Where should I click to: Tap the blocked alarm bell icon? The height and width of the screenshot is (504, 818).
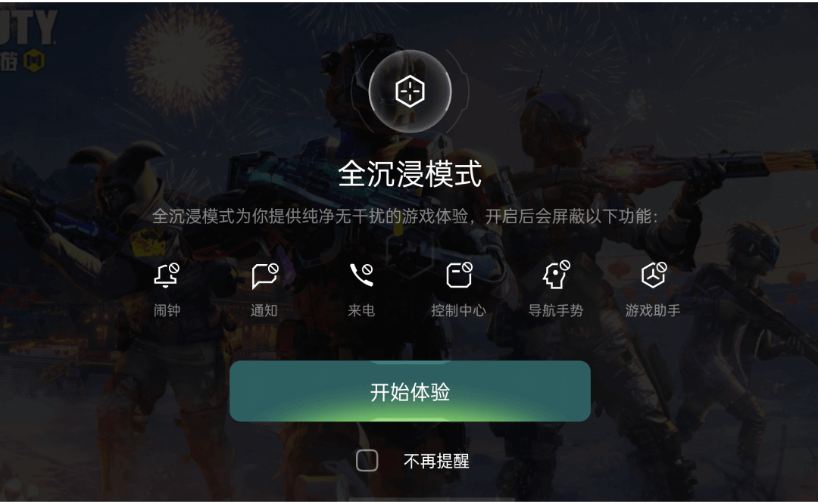point(167,275)
